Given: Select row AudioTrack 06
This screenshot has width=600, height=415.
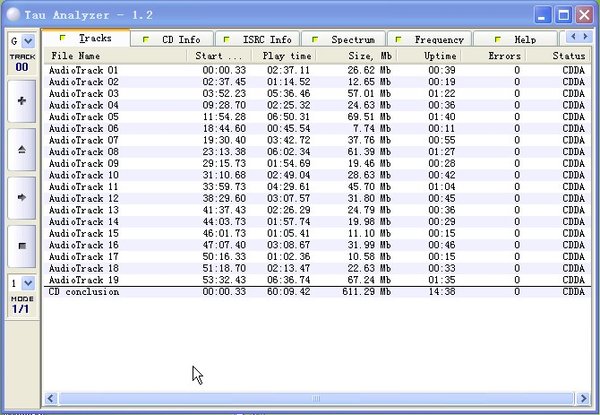Looking at the screenshot, I should (317, 129).
